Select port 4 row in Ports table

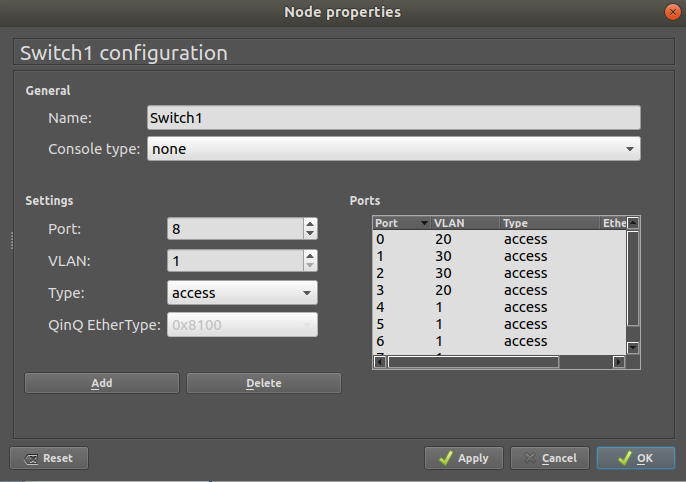(x=500, y=307)
